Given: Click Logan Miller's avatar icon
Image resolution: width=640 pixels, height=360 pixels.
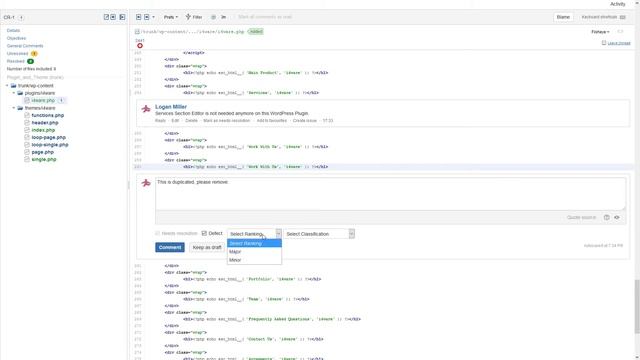Looking at the screenshot, I should [146, 109].
